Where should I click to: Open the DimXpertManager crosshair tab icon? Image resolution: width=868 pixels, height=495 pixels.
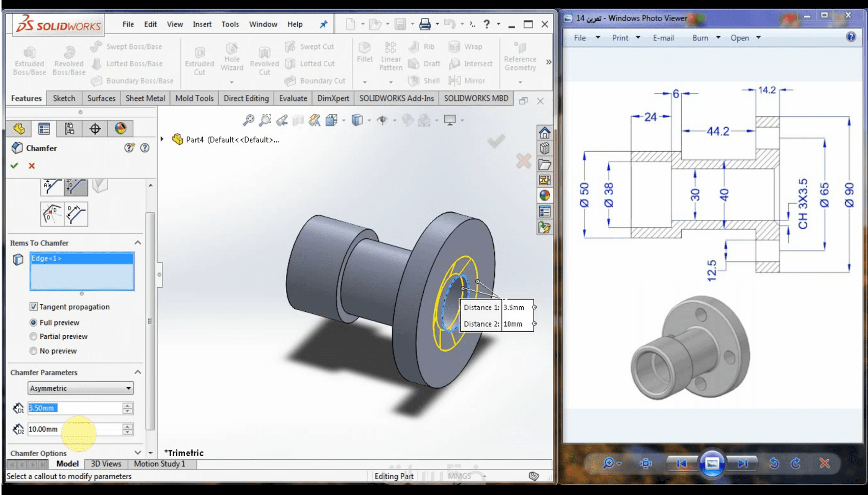[x=95, y=129]
